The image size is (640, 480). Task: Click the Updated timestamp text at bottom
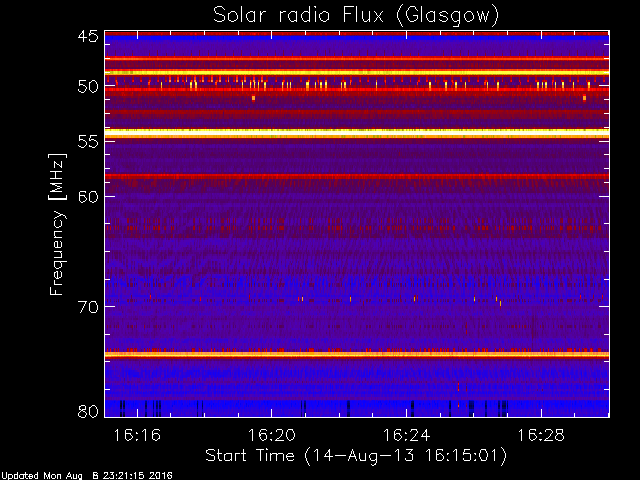click(87, 476)
